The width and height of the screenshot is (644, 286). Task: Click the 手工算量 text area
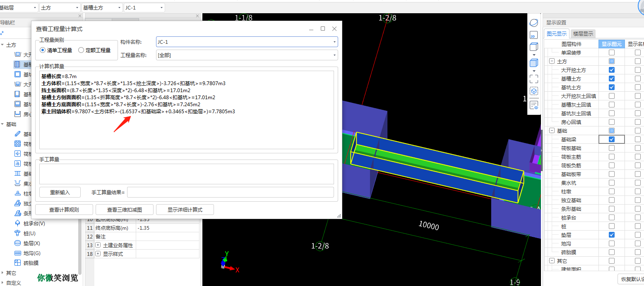coord(187,174)
